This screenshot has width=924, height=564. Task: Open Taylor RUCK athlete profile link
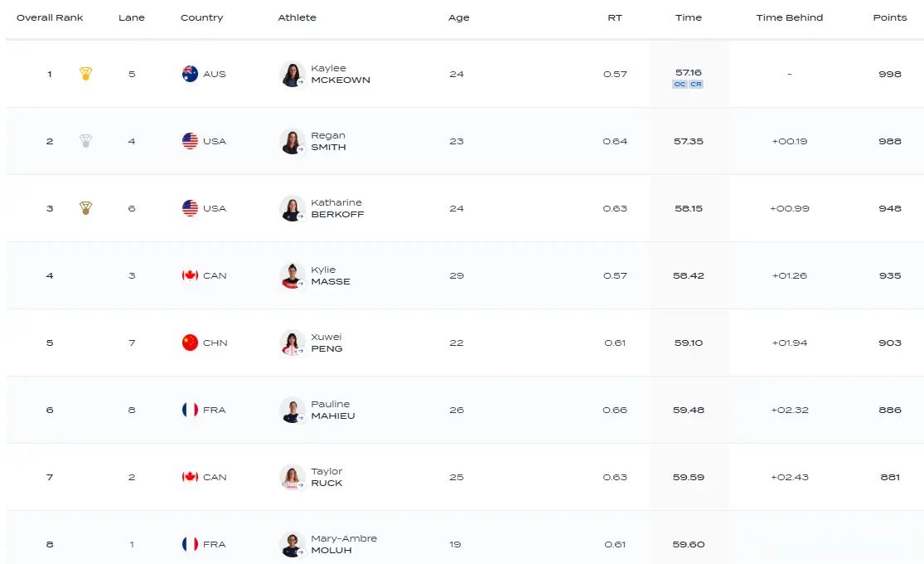327,477
